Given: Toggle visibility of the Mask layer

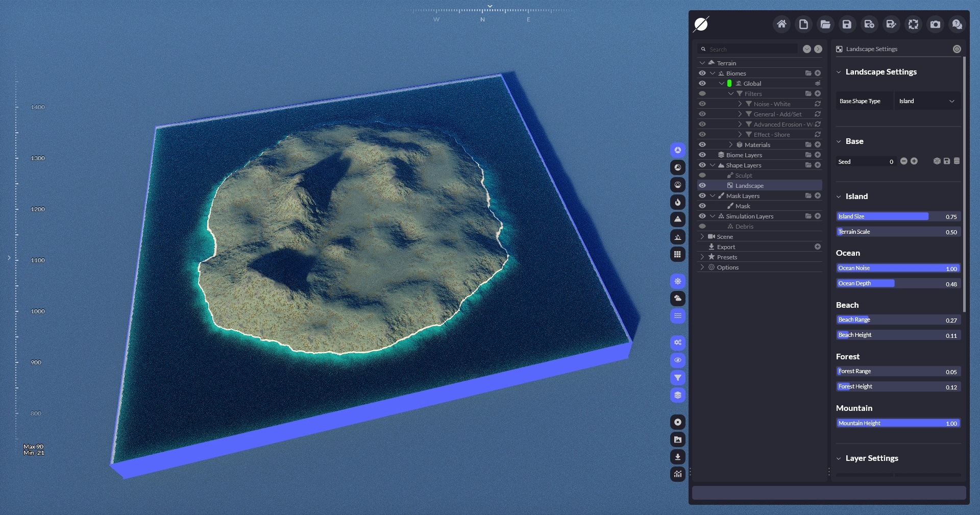Looking at the screenshot, I should tap(702, 206).
